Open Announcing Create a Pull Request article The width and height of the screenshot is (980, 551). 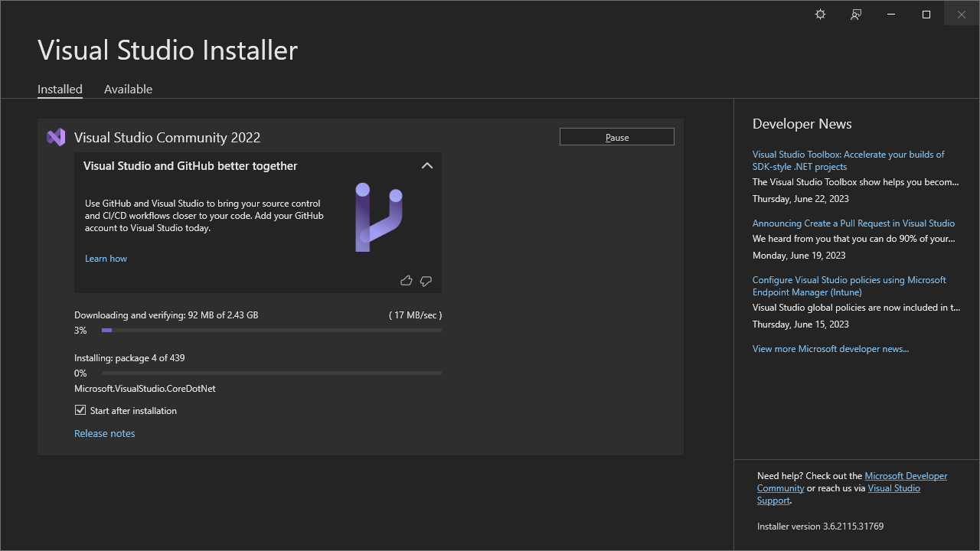pos(854,223)
